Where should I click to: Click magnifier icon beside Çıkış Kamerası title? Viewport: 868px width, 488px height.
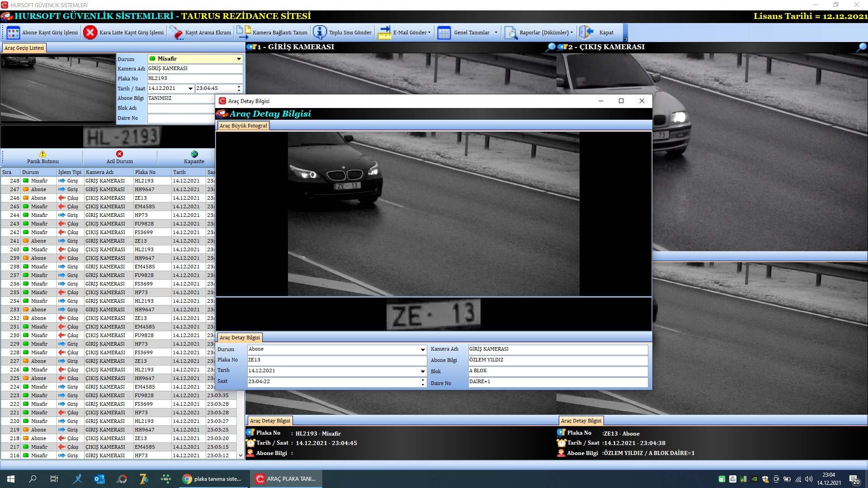(x=862, y=47)
